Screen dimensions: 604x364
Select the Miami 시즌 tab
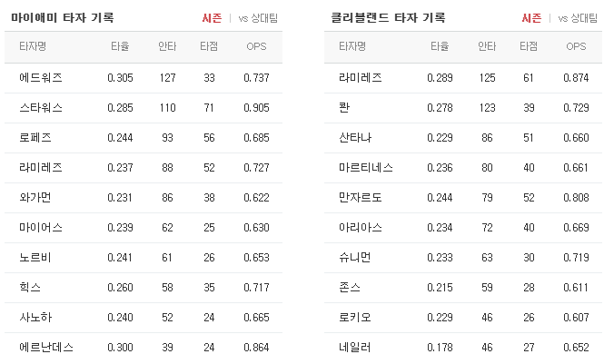212,18
